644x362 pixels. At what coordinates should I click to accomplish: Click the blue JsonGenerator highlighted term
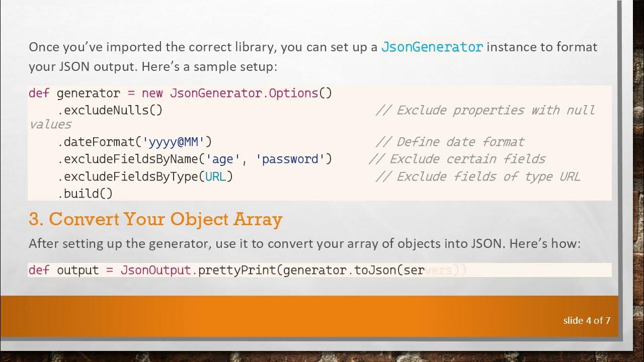pyautogui.click(x=432, y=47)
